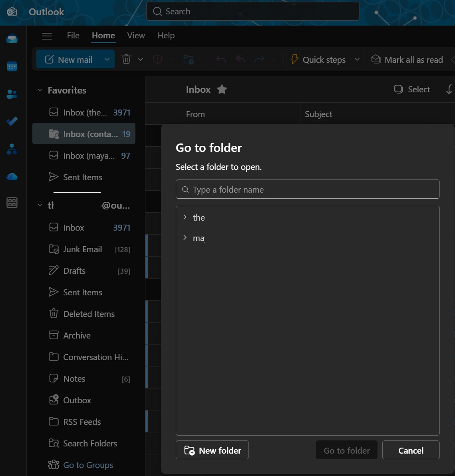Toggle the navigation pane hamburger icon
The width and height of the screenshot is (455, 476).
(x=47, y=36)
